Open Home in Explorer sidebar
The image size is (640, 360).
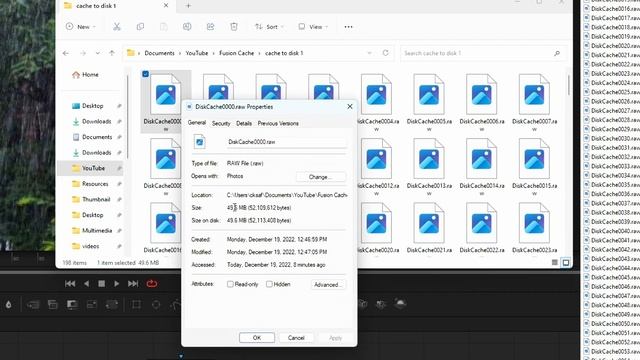(x=85, y=75)
